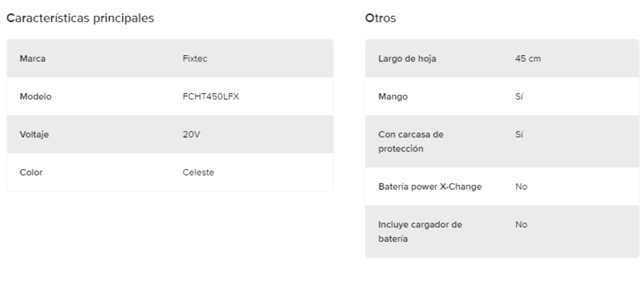Select the Voltaje row label
The height and width of the screenshot is (286, 644).
tap(34, 134)
